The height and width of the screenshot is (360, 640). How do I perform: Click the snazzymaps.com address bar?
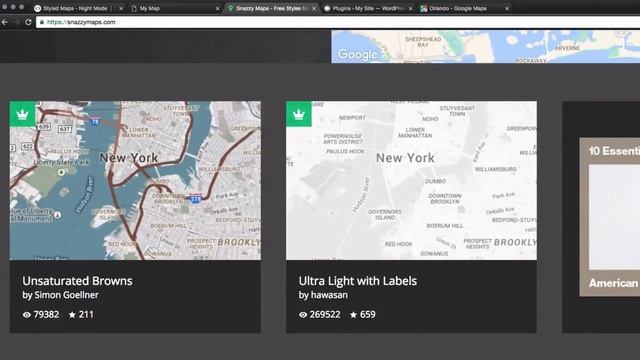point(338,22)
